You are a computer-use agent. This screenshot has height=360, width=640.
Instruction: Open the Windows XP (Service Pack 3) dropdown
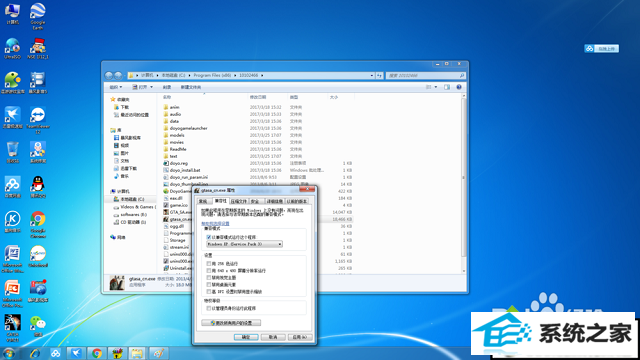[244, 244]
